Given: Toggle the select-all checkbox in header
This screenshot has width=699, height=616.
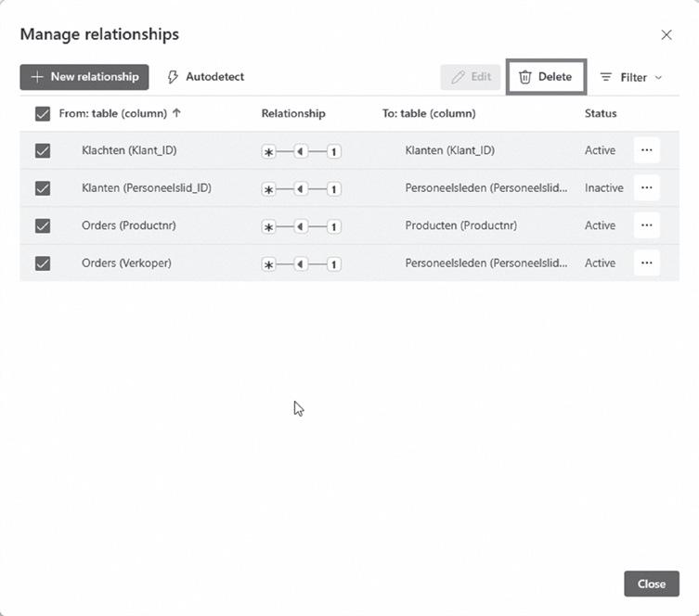Looking at the screenshot, I should pos(42,114).
